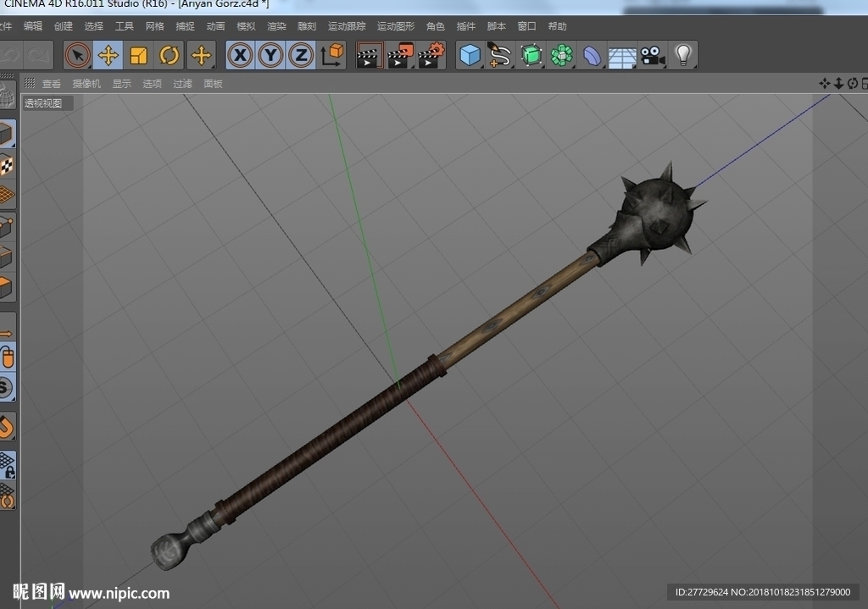Open the 摄像机 viewport menu
The width and height of the screenshot is (868, 609).
pyautogui.click(x=86, y=84)
